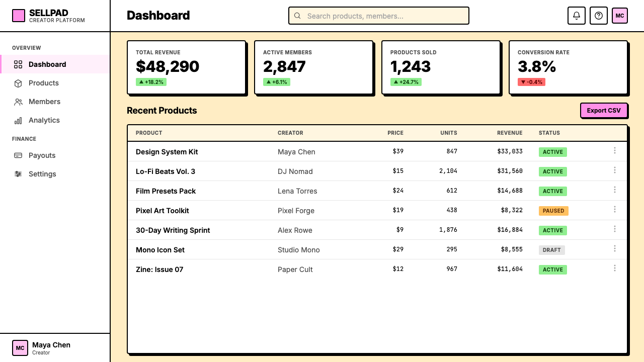This screenshot has height=362, width=644.
Task: Click creator Pixel Forge
Action: pyautogui.click(x=296, y=211)
